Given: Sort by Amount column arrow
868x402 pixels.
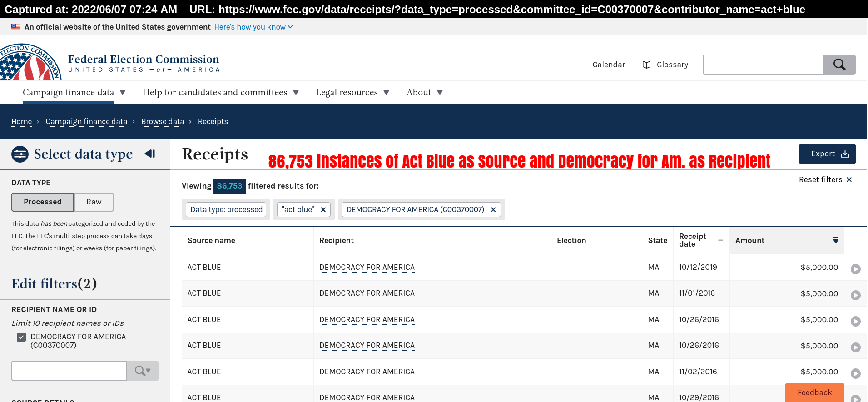Looking at the screenshot, I should tap(835, 240).
